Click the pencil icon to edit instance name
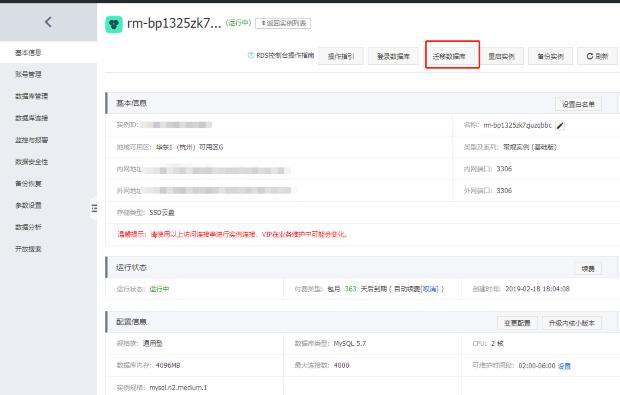Image resolution: width=620 pixels, height=395 pixels. [x=560, y=126]
